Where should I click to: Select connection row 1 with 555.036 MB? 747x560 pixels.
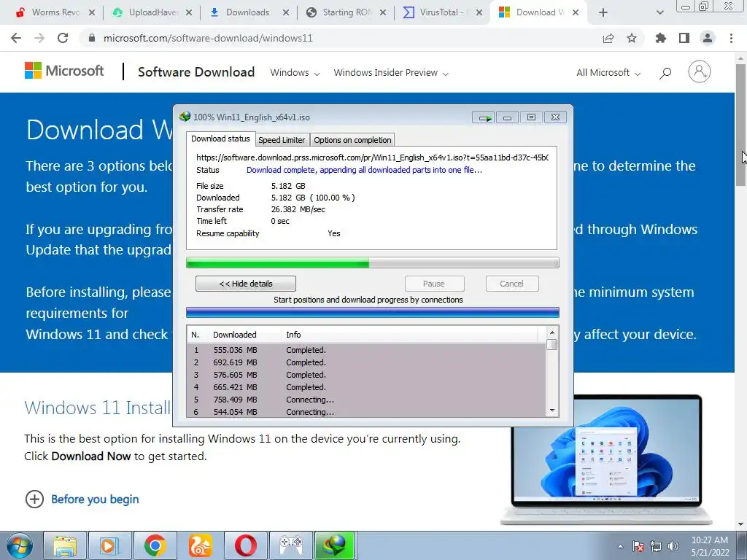point(366,350)
